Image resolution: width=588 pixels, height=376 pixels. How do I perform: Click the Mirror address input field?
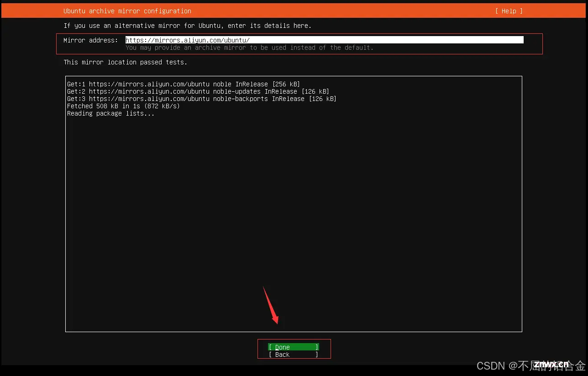(x=324, y=40)
